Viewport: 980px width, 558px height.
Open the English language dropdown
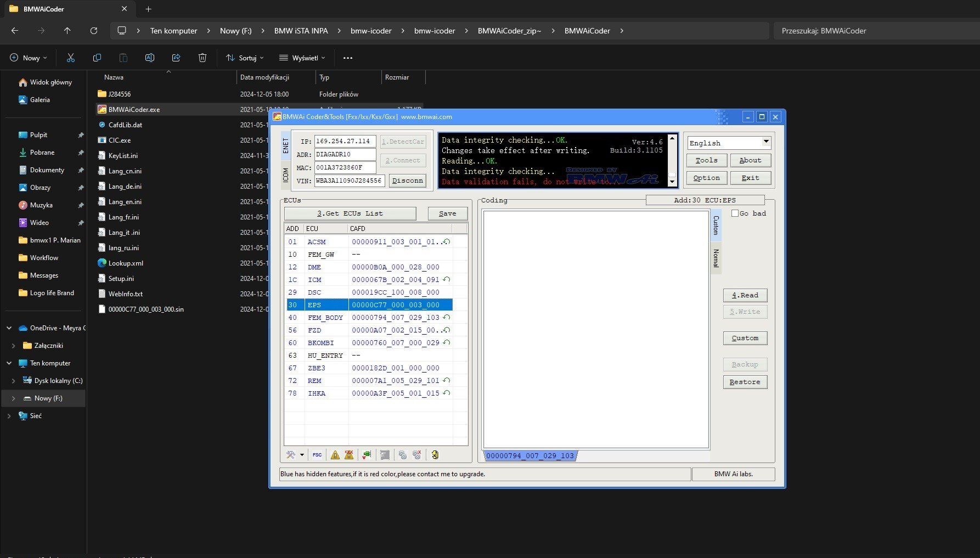(729, 143)
